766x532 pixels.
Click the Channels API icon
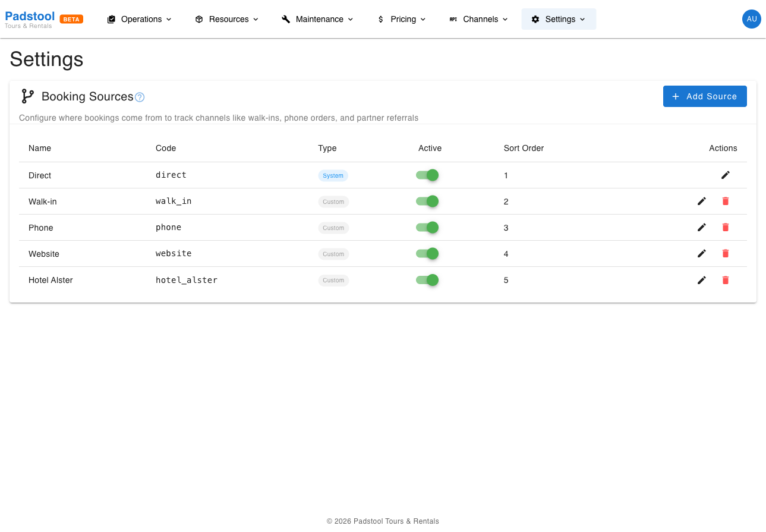pyautogui.click(x=453, y=19)
